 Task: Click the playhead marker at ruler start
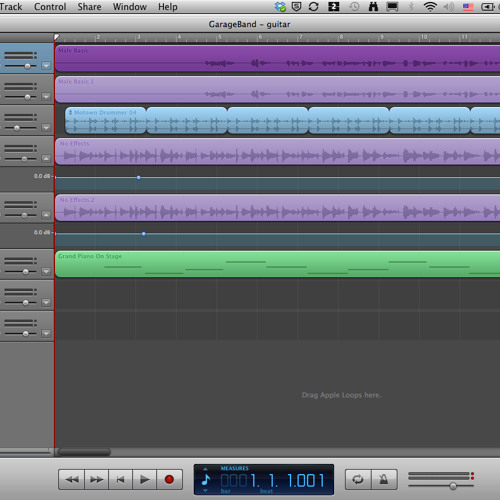click(57, 37)
